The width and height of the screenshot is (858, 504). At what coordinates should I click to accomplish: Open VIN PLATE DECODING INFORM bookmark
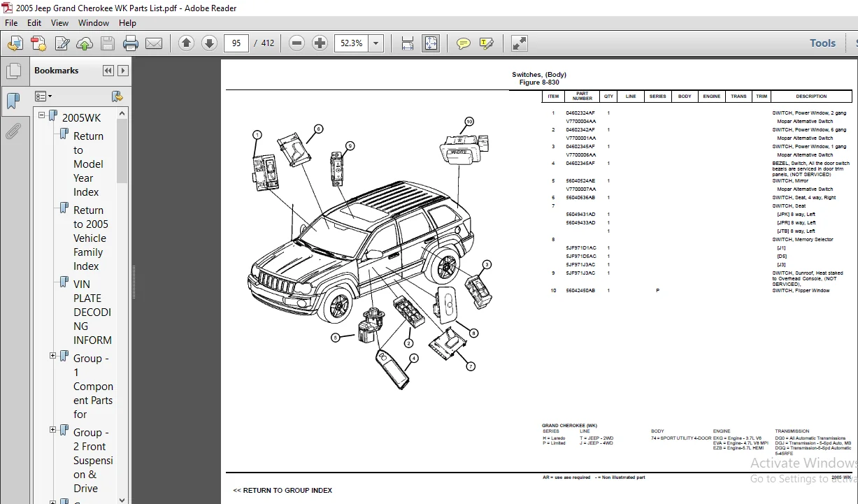pos(92,312)
